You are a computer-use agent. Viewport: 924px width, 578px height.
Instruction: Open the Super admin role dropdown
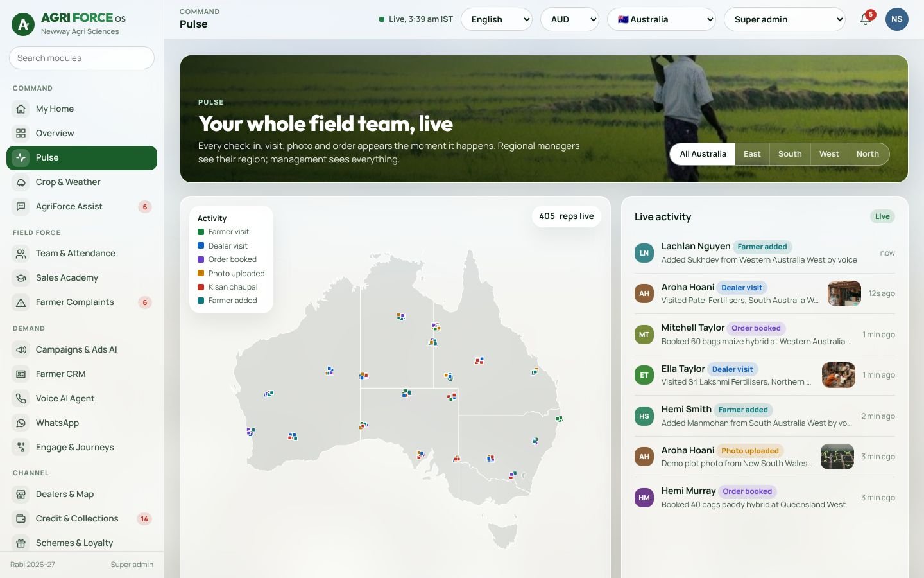(785, 19)
